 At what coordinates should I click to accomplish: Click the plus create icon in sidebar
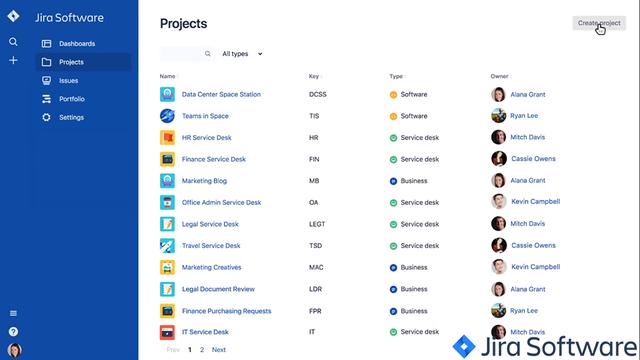pyautogui.click(x=13, y=60)
